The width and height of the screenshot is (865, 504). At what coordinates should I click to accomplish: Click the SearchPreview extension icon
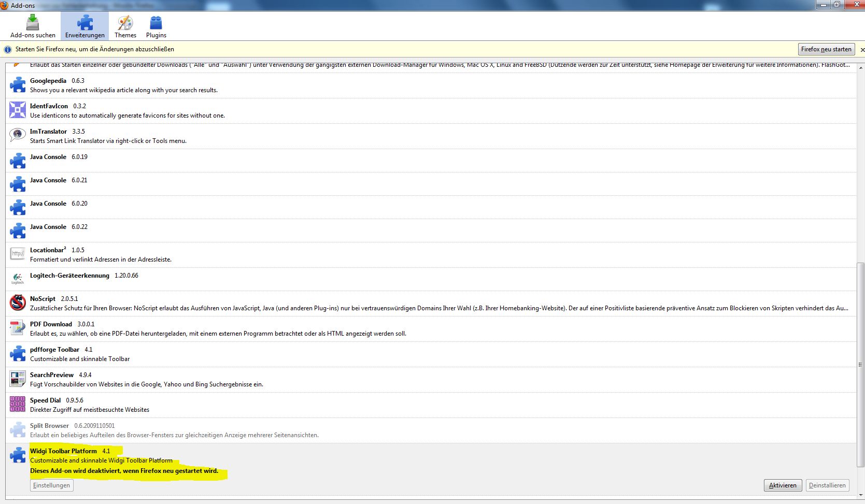[18, 379]
